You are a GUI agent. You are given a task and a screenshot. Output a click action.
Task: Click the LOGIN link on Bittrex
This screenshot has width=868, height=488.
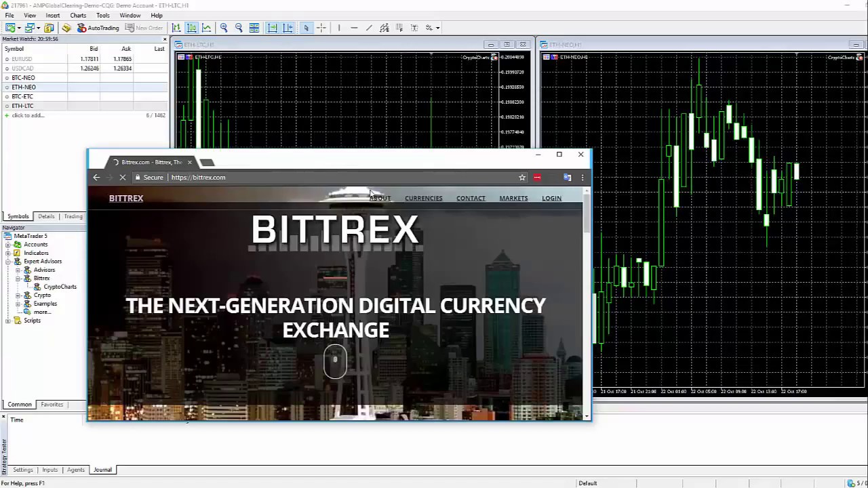tap(551, 199)
